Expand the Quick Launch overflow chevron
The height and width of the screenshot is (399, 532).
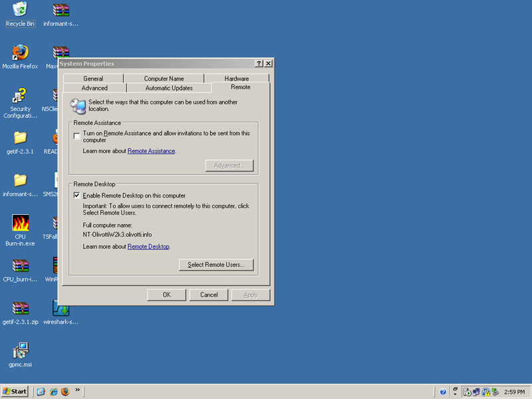click(x=77, y=390)
